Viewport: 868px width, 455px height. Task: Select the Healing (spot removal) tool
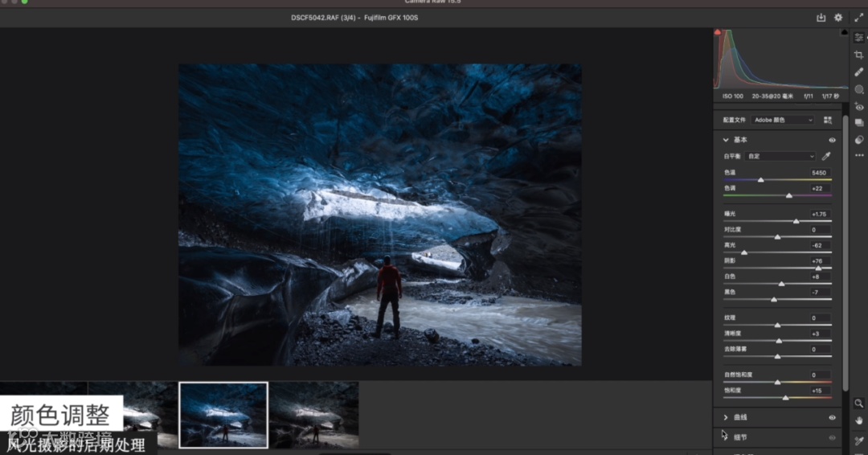(x=858, y=72)
